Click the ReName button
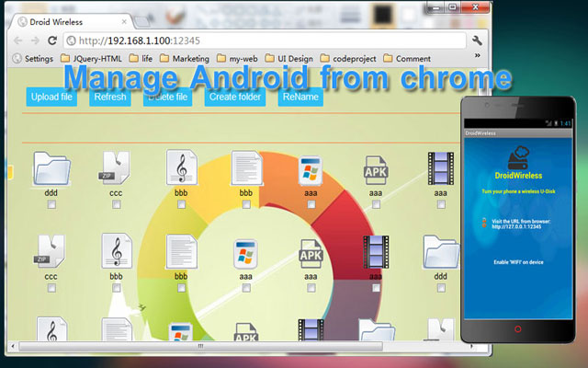 300,97
